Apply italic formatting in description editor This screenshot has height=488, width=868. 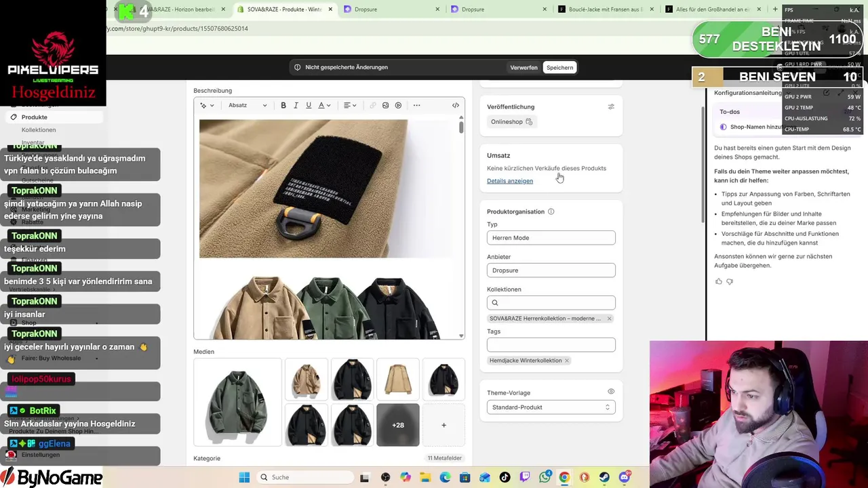pos(296,105)
